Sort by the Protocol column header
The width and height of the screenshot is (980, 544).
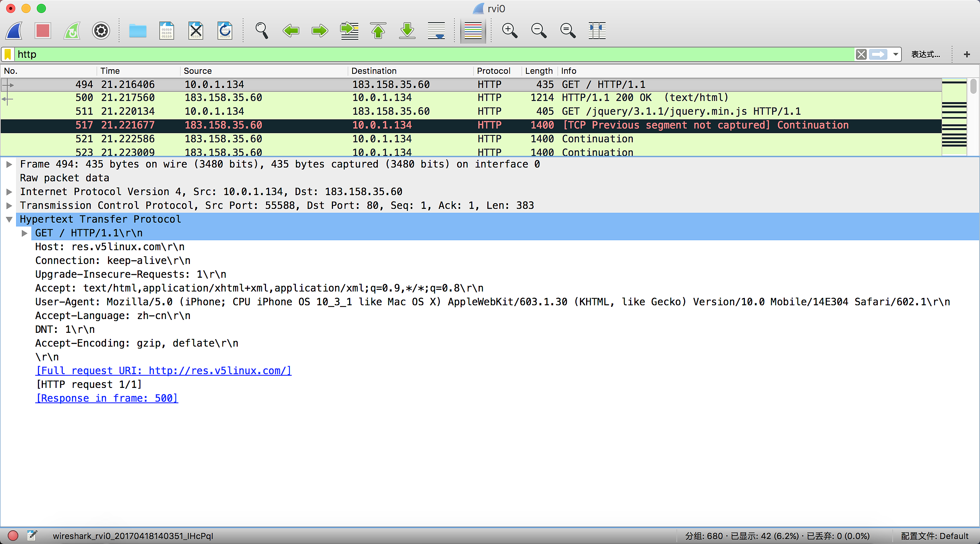tap(493, 71)
